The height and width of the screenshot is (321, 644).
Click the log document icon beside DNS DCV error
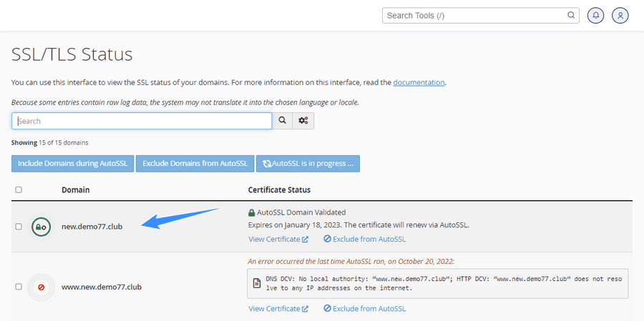pyautogui.click(x=257, y=283)
